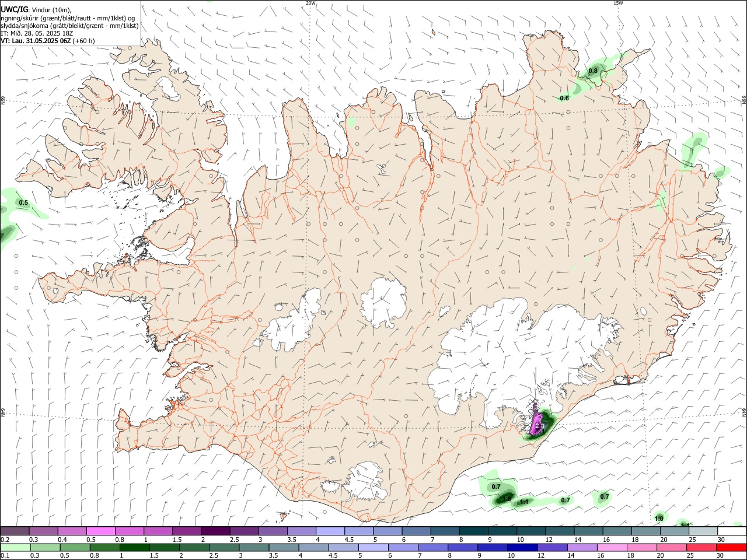Pick the darkest green swatch labeled 1
This screenshot has width=747, height=560.
(x=134, y=547)
